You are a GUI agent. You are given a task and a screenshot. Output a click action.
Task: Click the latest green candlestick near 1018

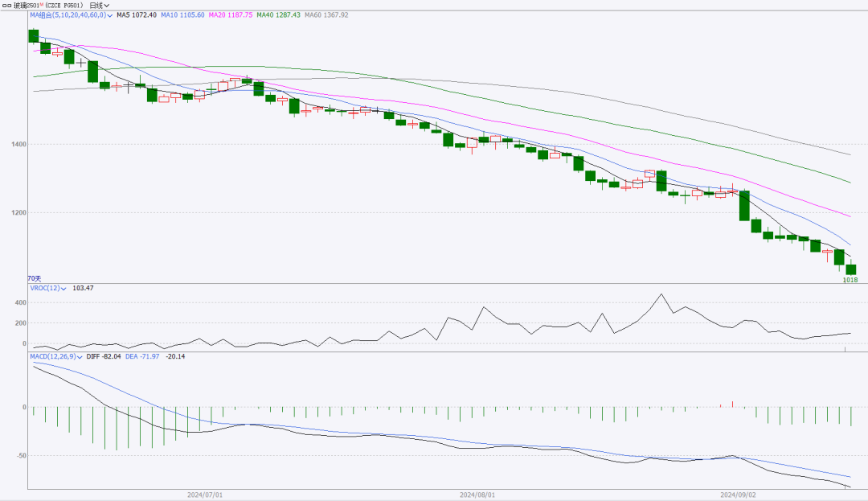[851, 269]
